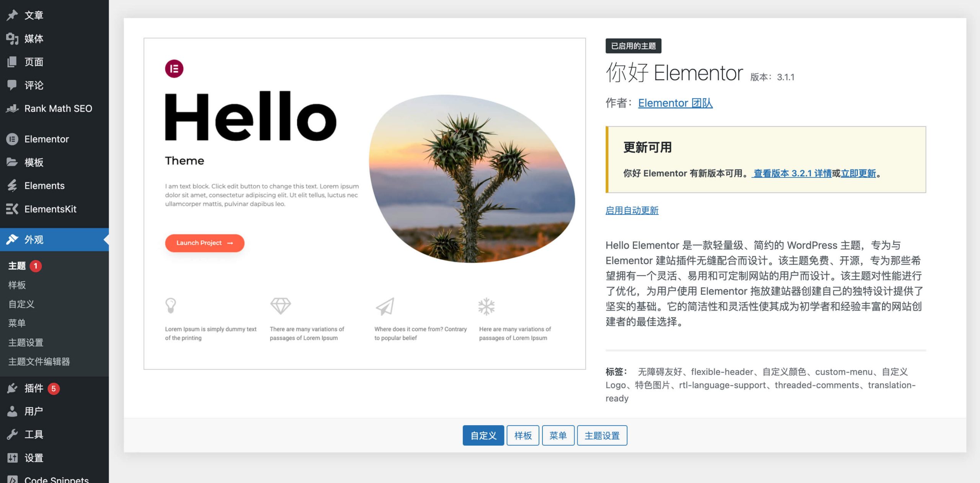This screenshot has height=483, width=980.
Task: Click the pages icon beside 页面
Action: (12, 62)
